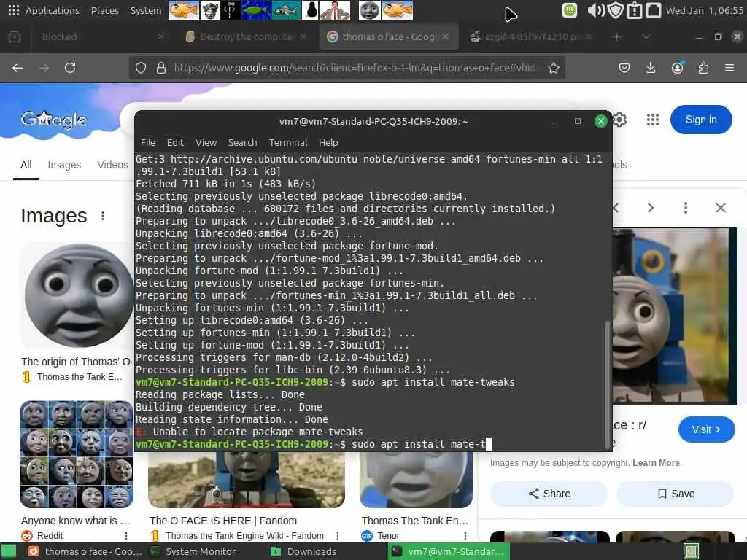
Task: Open the Firefox downloads panel
Action: (x=650, y=68)
